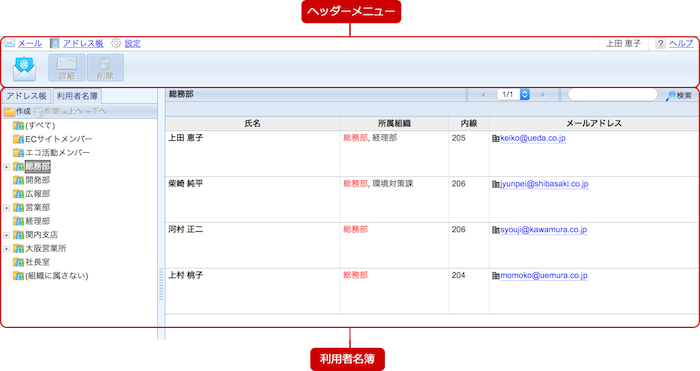Click the search input field

point(612,95)
